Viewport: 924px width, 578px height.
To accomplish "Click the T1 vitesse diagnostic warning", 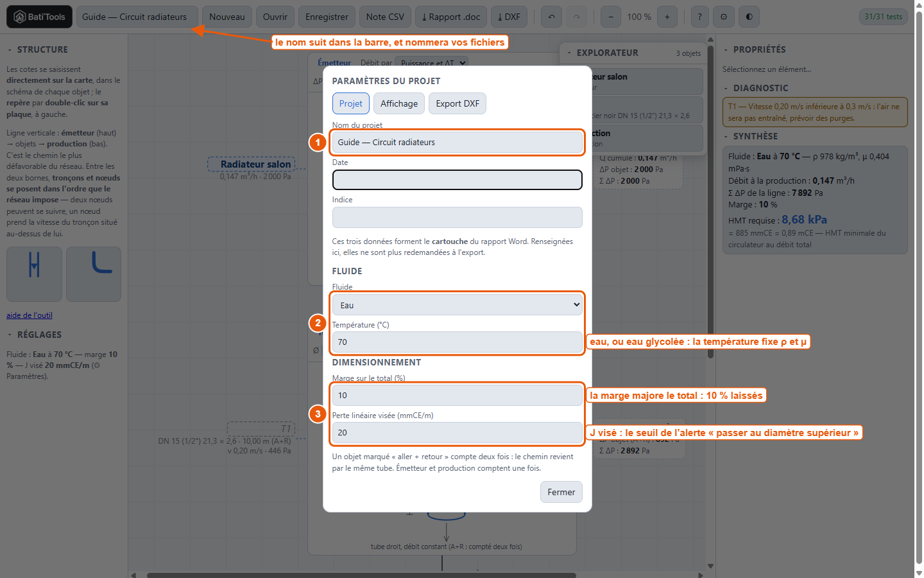I will coord(815,112).
